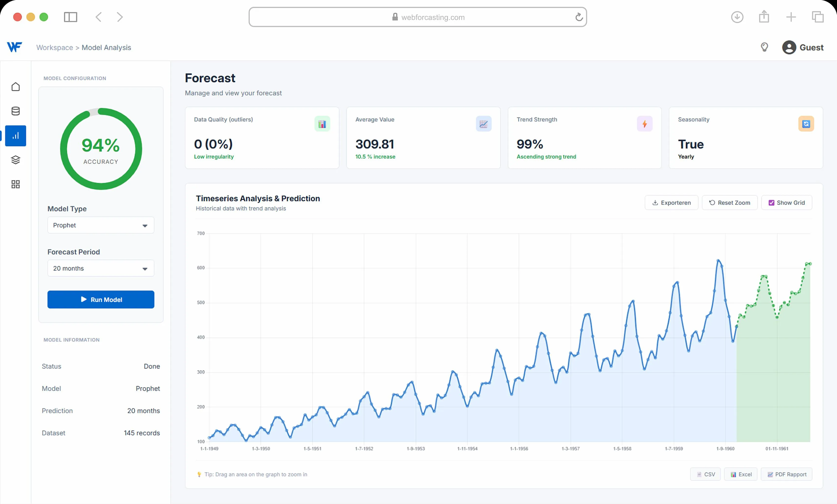Open the layers stack sidebar icon

[16, 160]
